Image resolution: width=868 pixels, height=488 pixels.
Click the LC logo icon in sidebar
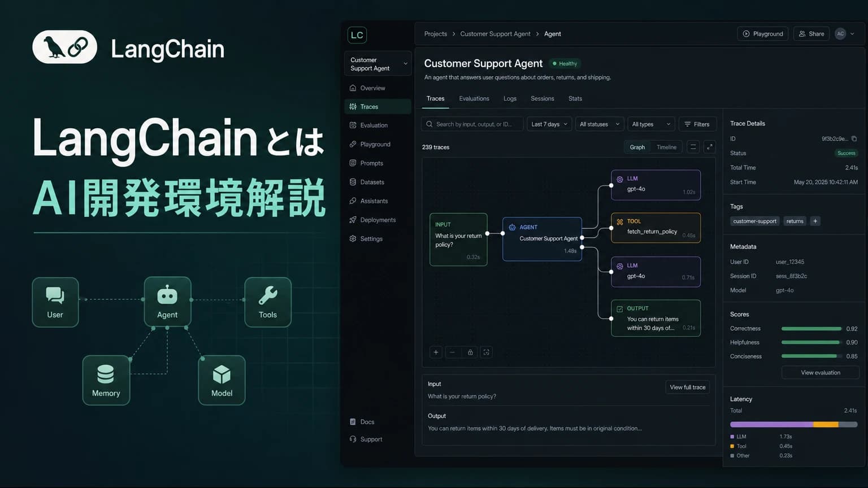pyautogui.click(x=357, y=35)
